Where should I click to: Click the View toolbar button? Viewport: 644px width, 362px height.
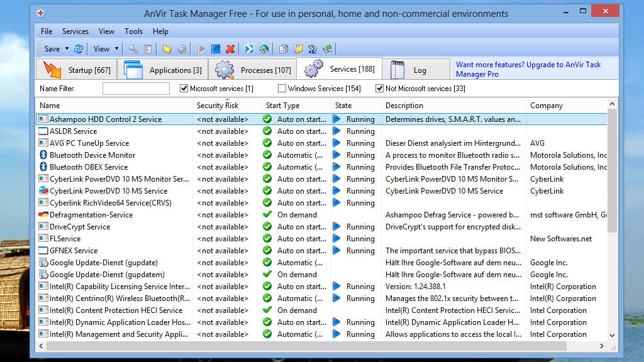tap(101, 49)
